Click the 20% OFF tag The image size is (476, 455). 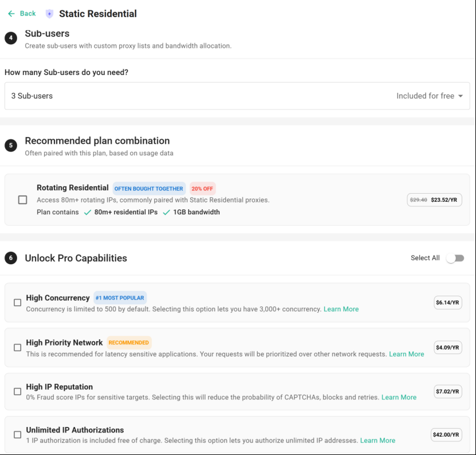tap(202, 189)
